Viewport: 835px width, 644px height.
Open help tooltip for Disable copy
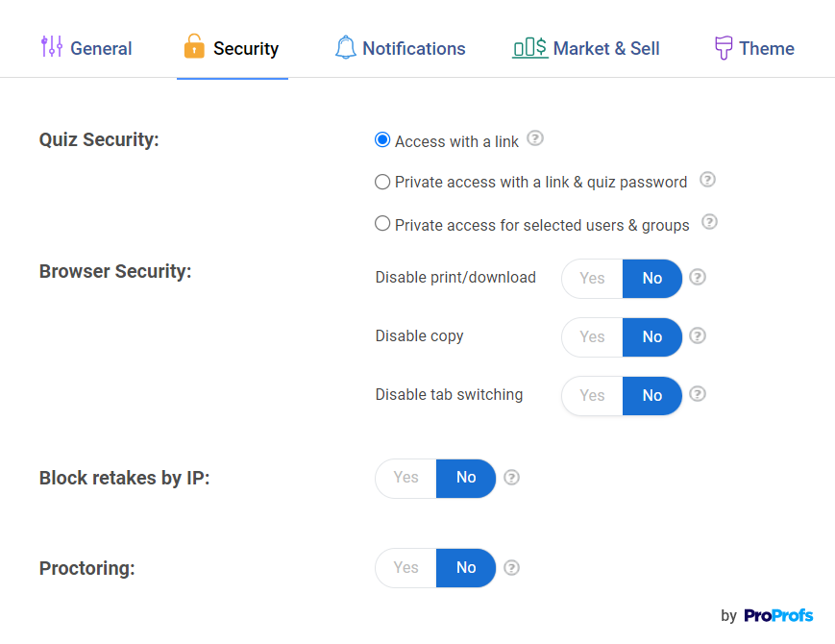click(x=698, y=335)
